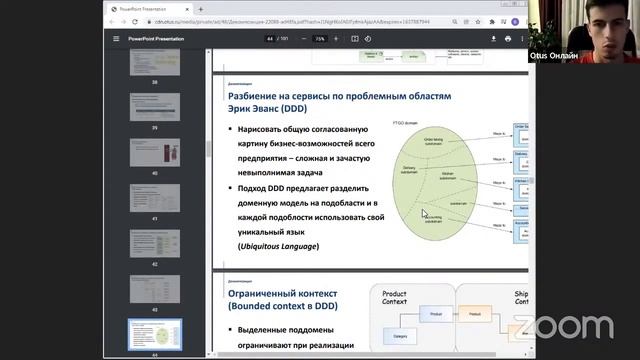This screenshot has width=640, height=360.
Task: Open a new browser tab
Action: [200, 9]
